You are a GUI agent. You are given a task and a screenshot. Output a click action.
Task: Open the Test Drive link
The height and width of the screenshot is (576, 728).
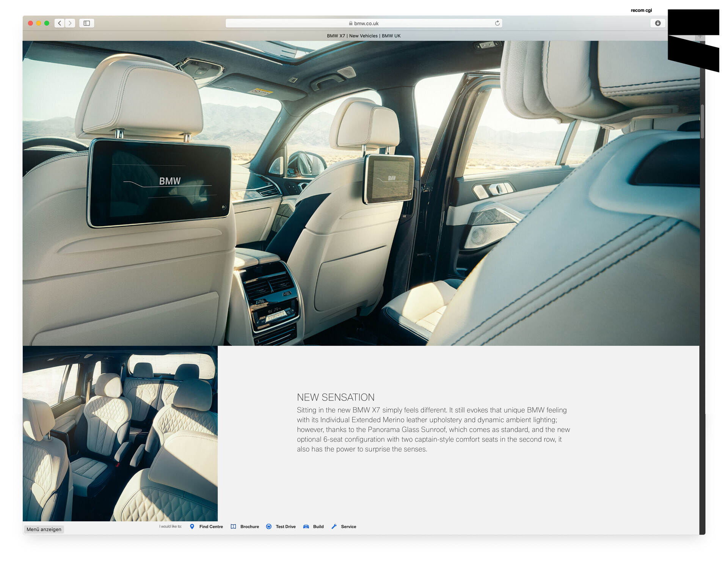click(286, 526)
